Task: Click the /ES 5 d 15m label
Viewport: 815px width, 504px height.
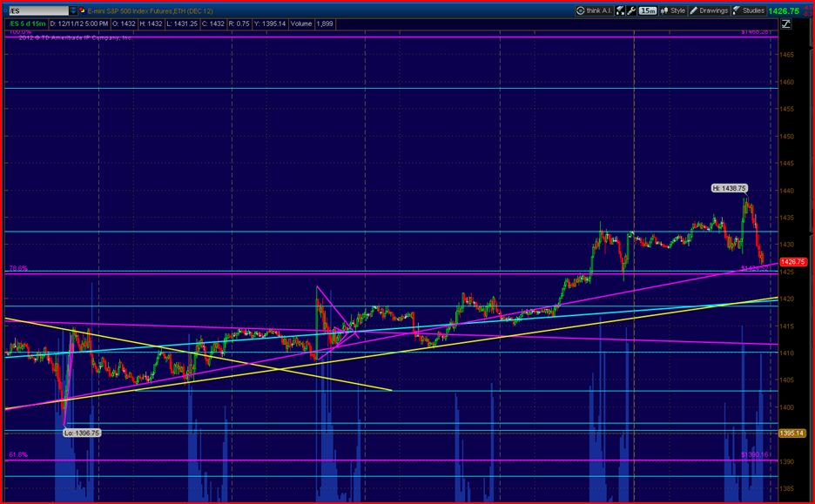Action: pos(26,24)
